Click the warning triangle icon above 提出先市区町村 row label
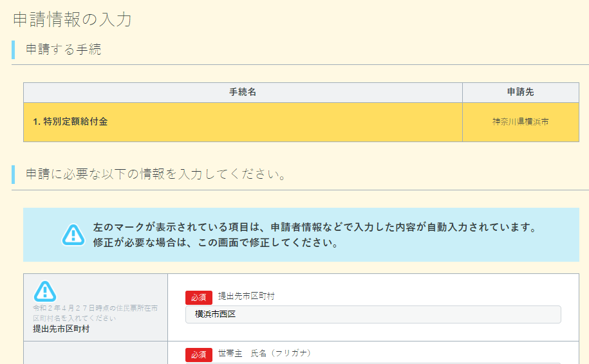Viewport: 589px width, 364px height. (x=45, y=291)
